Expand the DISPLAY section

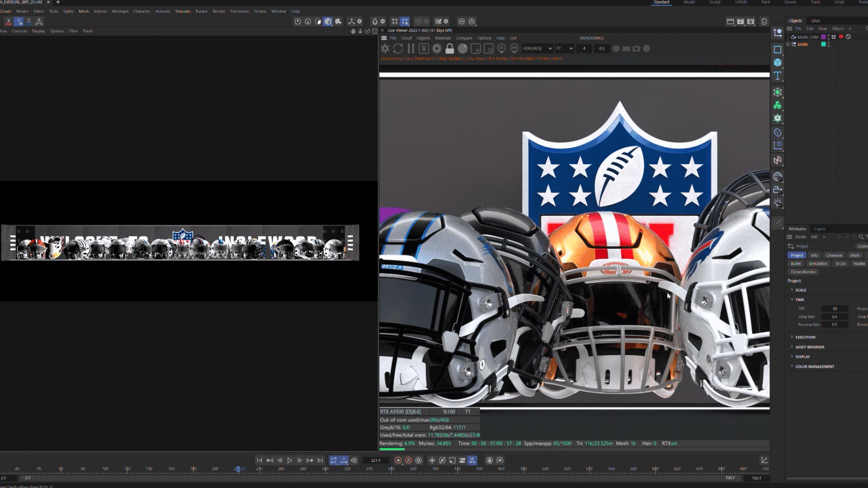click(792, 357)
